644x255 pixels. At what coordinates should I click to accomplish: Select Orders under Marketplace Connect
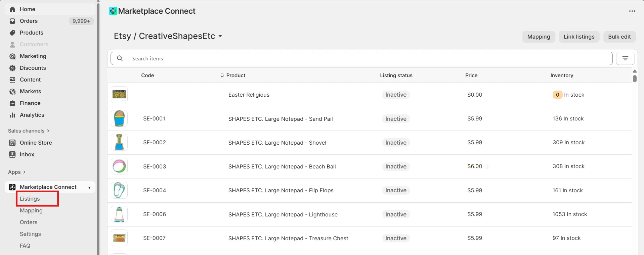(x=29, y=222)
